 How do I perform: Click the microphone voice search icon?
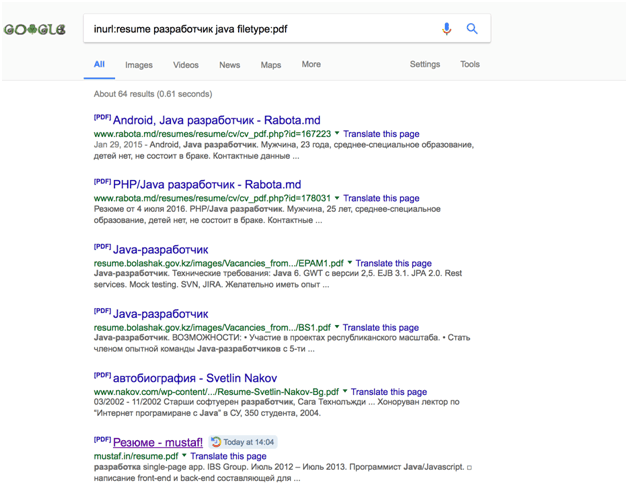[447, 29]
